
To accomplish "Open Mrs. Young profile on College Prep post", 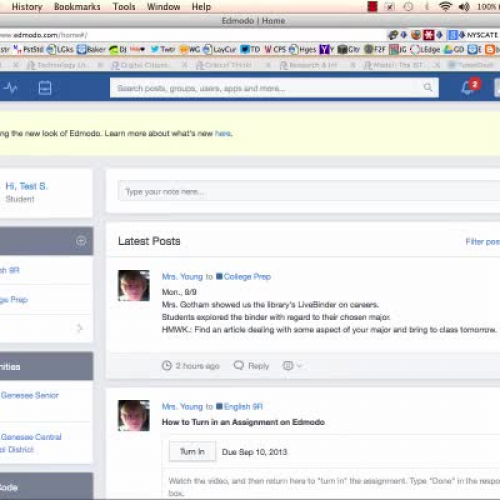I will coord(182,276).
